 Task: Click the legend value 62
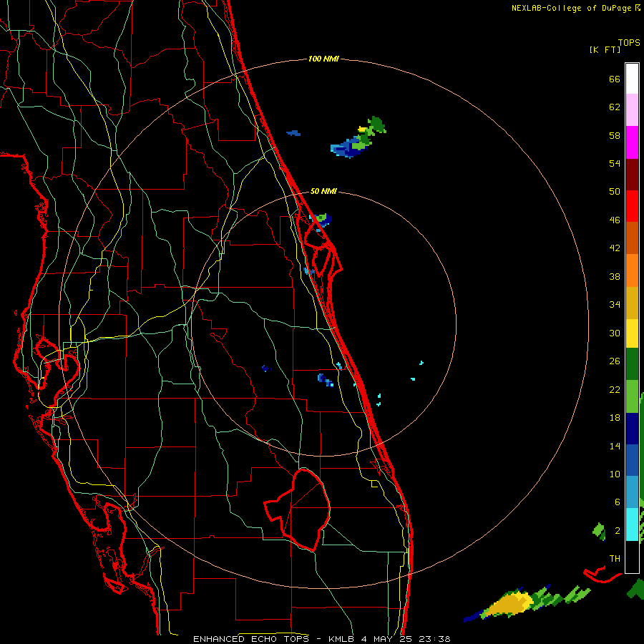coord(615,107)
